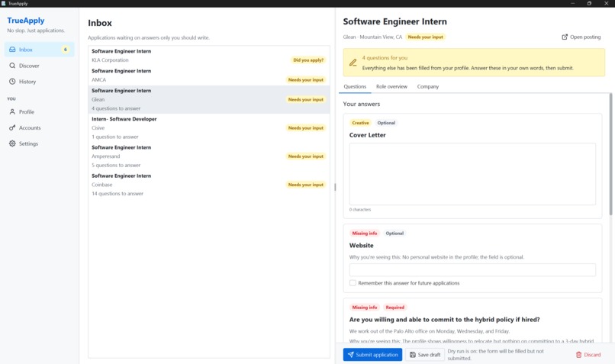Screen dimensions: 615x364
Task: Click the 'Needs your input' badge in job header
Action: click(425, 37)
